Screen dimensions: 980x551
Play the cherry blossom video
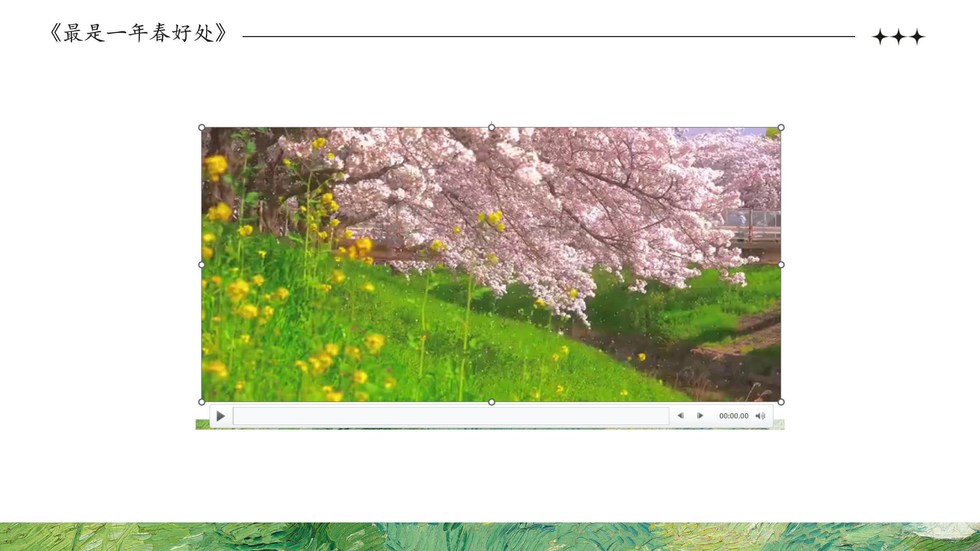(220, 416)
